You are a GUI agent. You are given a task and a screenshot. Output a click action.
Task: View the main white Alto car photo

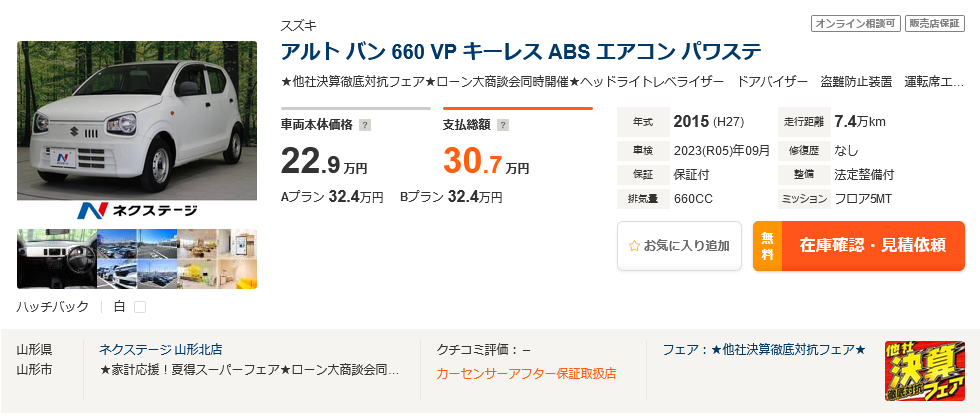tap(137, 120)
